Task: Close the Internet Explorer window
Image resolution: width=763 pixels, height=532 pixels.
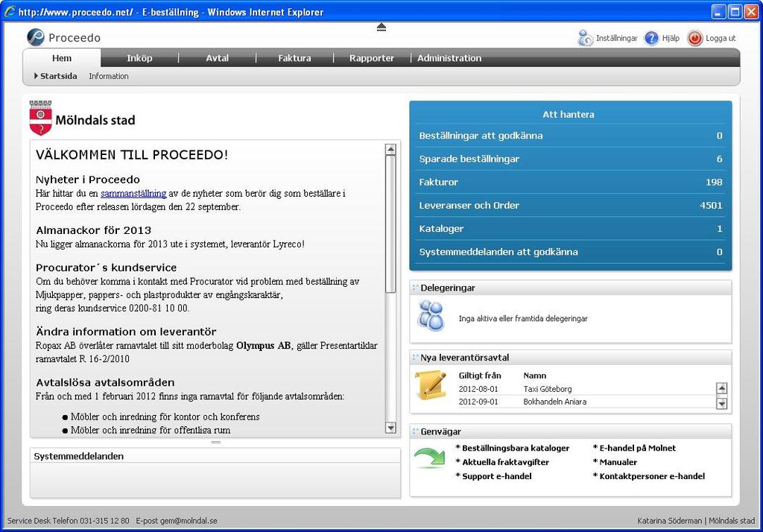Action: (751, 11)
